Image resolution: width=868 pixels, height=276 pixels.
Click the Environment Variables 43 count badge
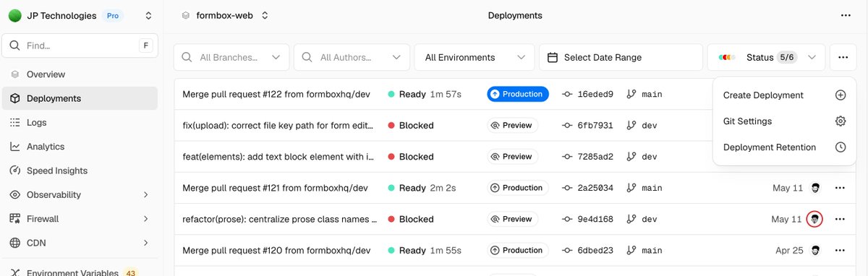coord(131,272)
